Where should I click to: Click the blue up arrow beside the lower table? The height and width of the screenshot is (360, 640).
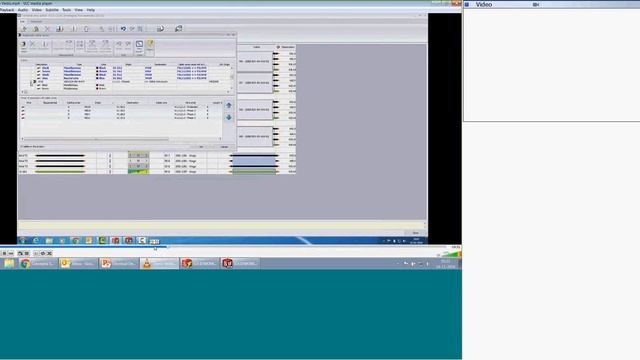click(x=229, y=105)
